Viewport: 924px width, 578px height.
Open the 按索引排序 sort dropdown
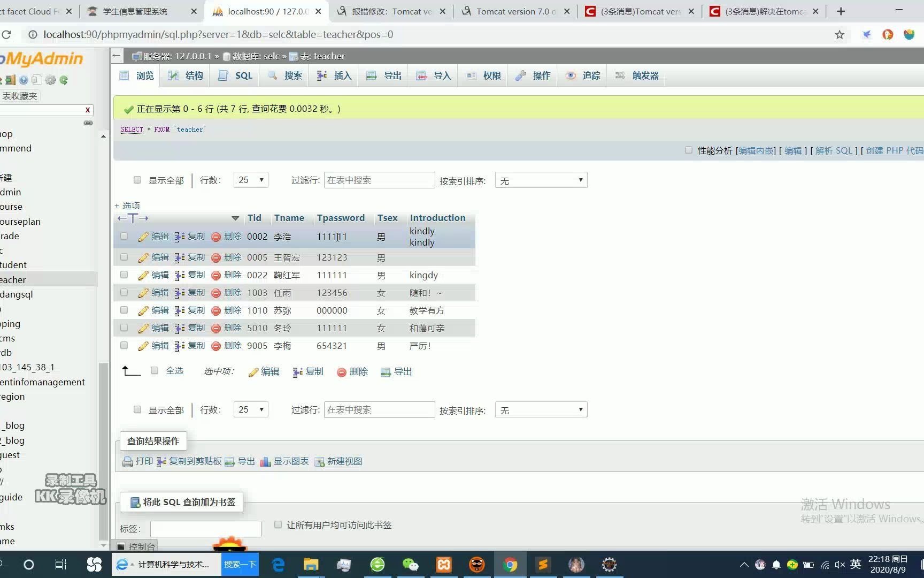[x=540, y=180]
